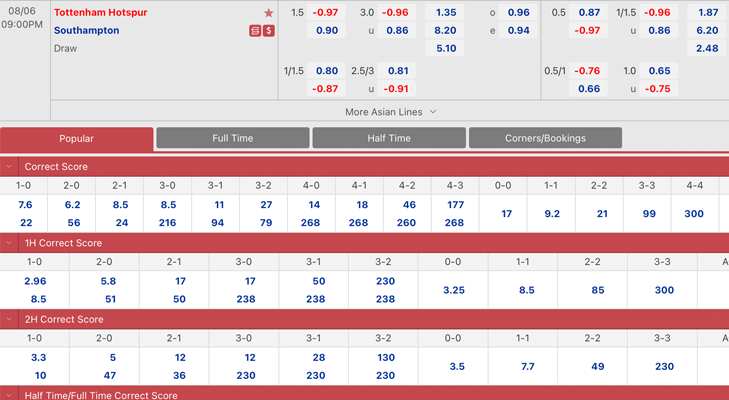Screen dimensions: 729x400
Task: Bet first-half Southampton win at 6.20
Action: [x=707, y=30]
